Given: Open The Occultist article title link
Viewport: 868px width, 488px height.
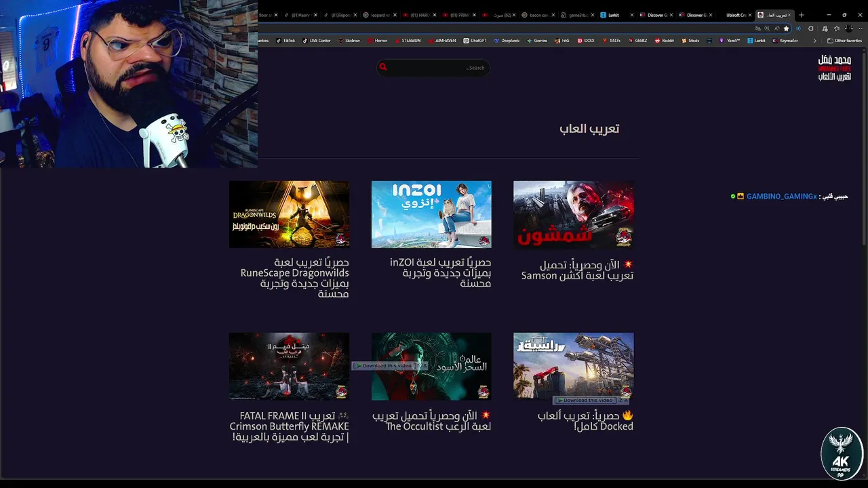Looking at the screenshot, I should pyautogui.click(x=431, y=421).
